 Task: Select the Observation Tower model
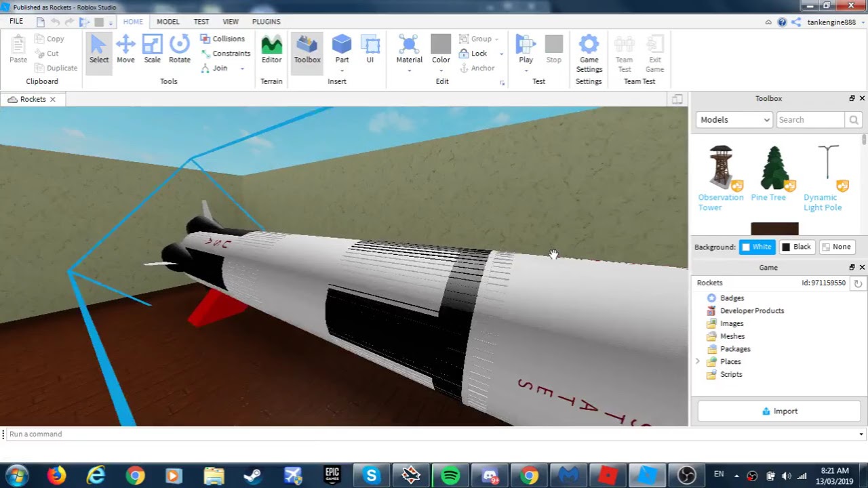(x=721, y=178)
